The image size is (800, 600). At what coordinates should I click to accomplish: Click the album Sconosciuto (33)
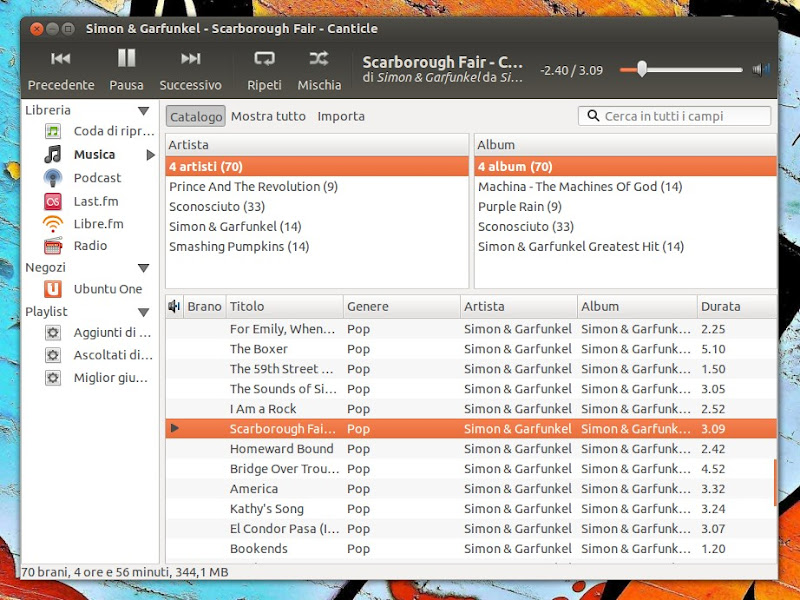tap(625, 227)
